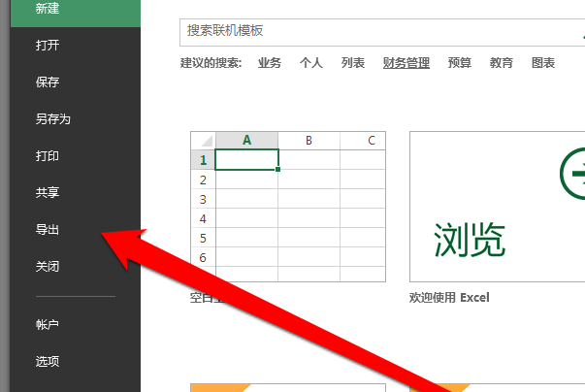585x392 pixels.
Task: Choose the 教育 suggested search
Action: (x=502, y=63)
